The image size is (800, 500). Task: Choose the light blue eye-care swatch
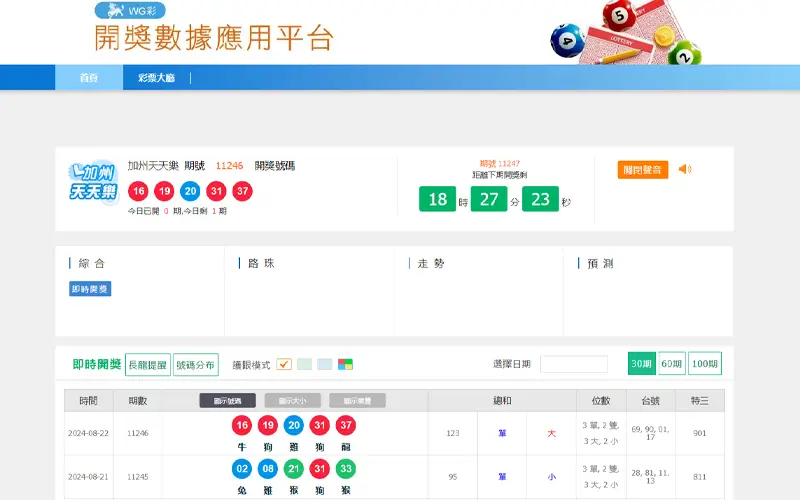[x=324, y=364]
